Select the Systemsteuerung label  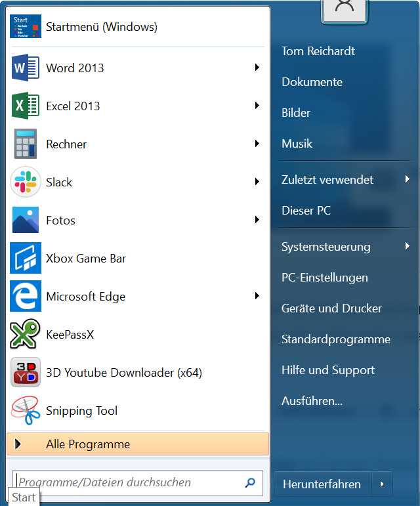coord(325,247)
